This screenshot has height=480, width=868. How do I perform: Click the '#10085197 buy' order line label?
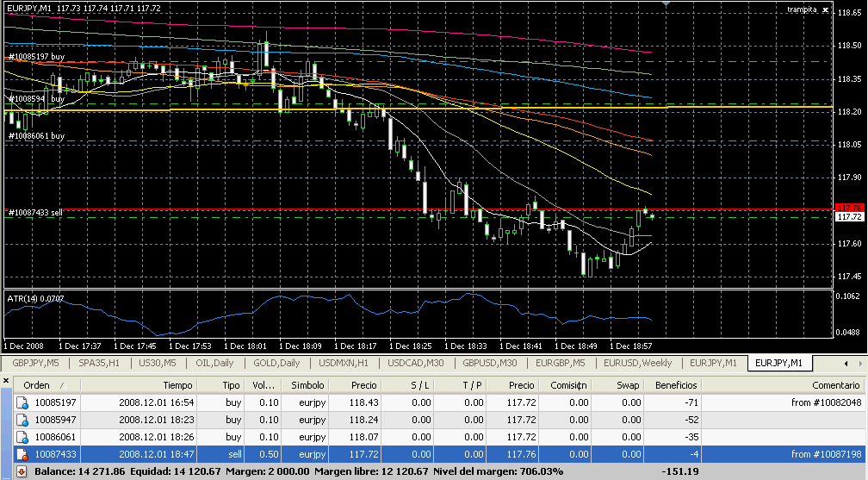tap(36, 57)
